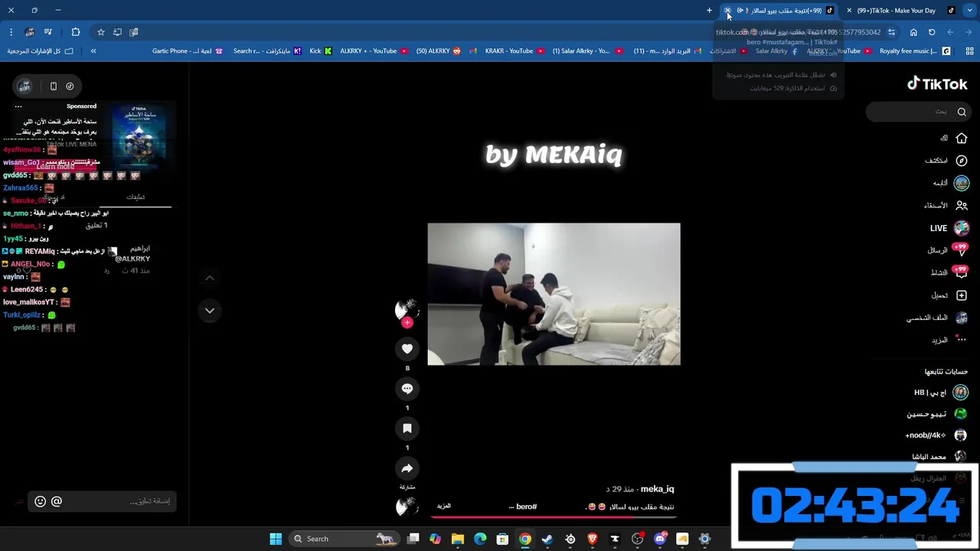Open the HB suggested account
The image size is (980, 551).
click(941, 393)
